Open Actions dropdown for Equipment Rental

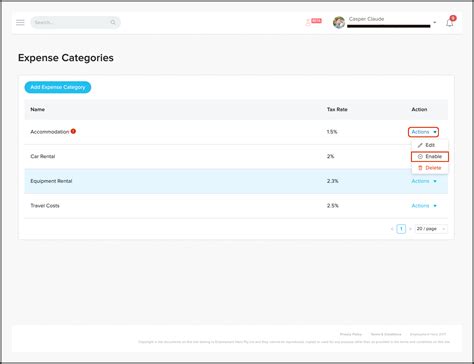coord(424,181)
